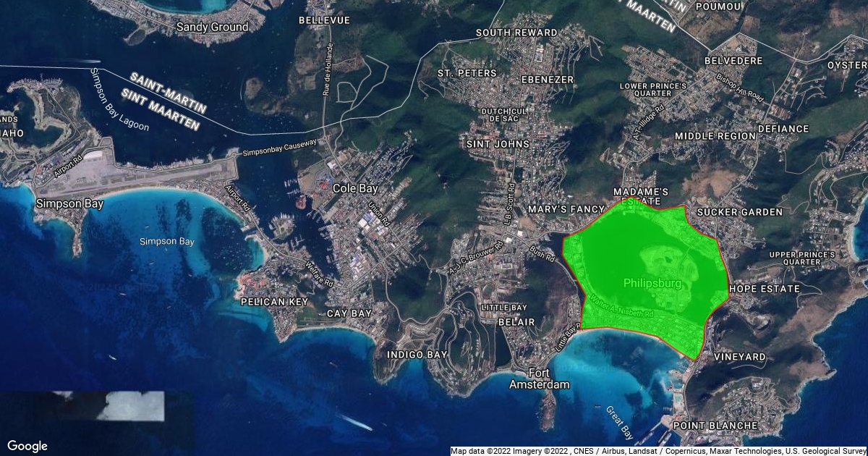
Task: Select the Ebenezer label
Action: pos(548,80)
